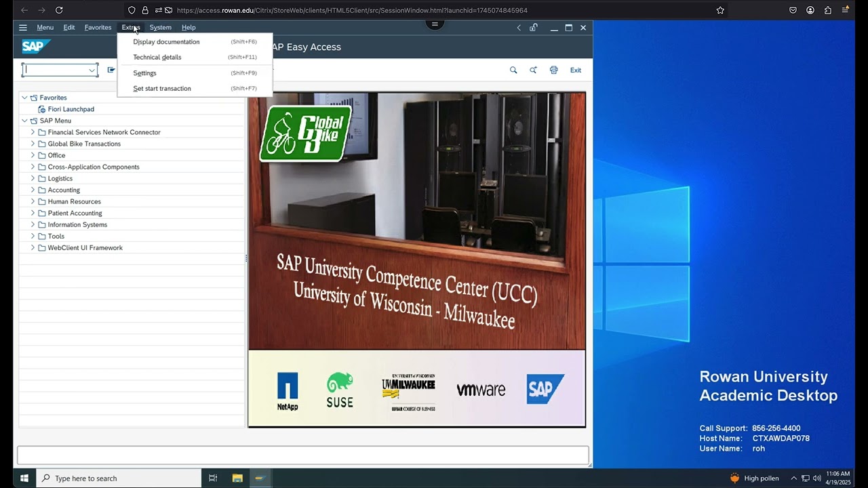Click the Fiori Launchpad icon

(42, 109)
